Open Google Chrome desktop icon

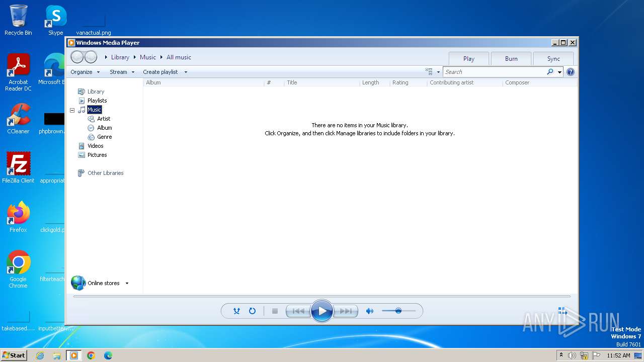tap(18, 269)
